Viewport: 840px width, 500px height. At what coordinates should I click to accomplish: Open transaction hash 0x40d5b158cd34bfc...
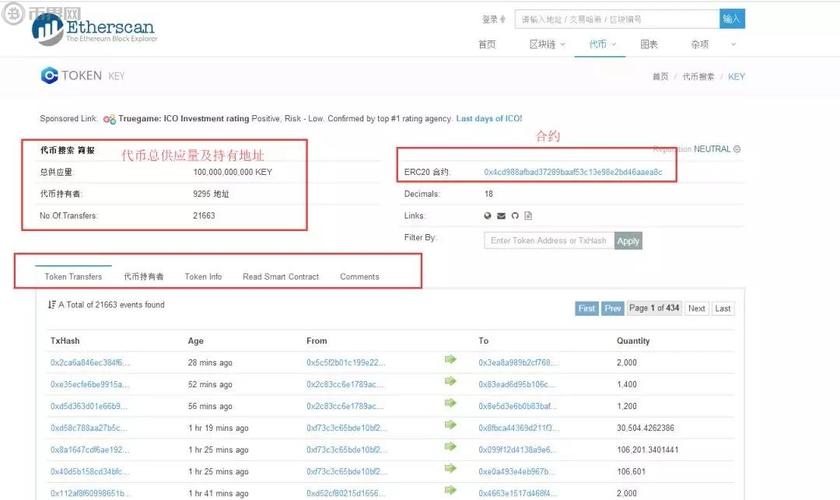(90, 472)
